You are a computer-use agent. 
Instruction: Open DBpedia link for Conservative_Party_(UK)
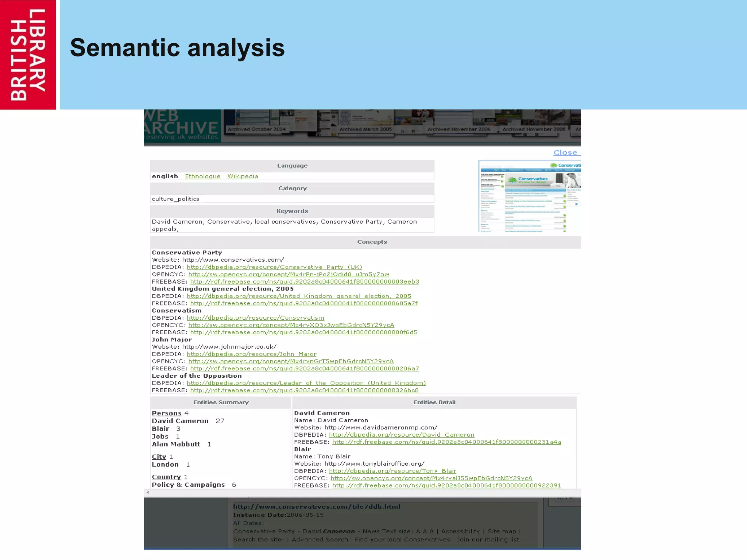(274, 267)
